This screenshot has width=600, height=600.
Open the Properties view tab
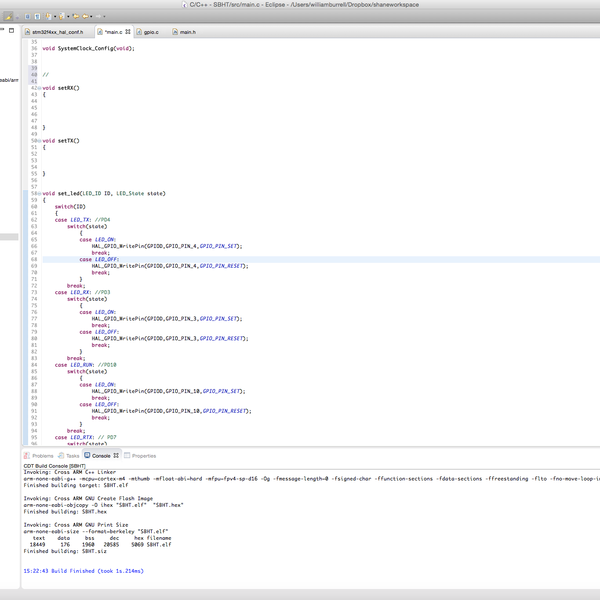(144, 455)
